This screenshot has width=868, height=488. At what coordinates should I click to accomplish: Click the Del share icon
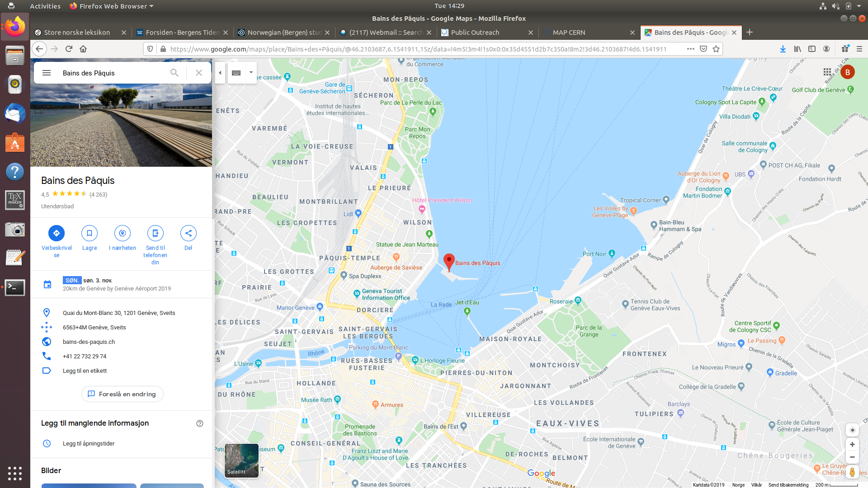coord(189,233)
